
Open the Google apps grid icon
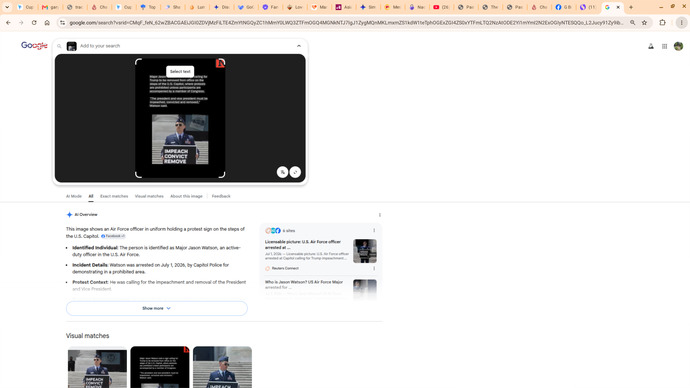[664, 46]
